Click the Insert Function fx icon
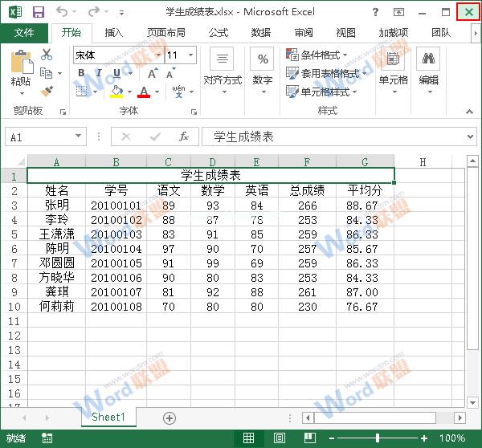 (184, 137)
